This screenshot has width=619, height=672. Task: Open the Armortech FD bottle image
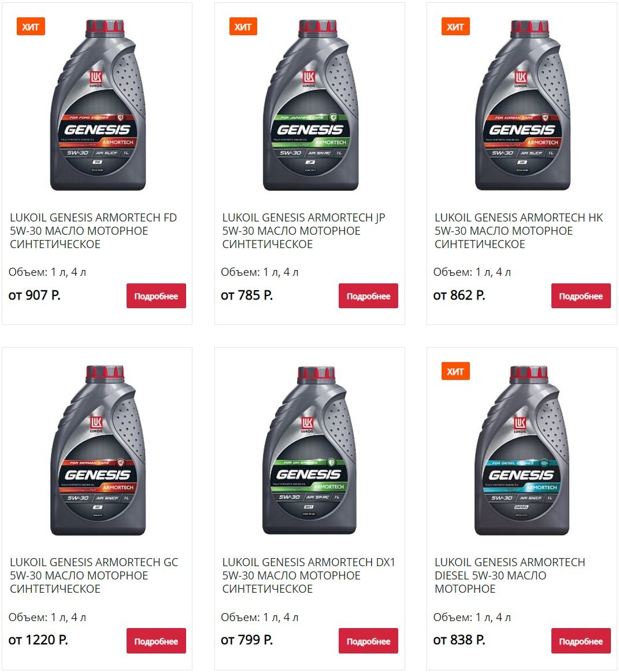[98, 105]
